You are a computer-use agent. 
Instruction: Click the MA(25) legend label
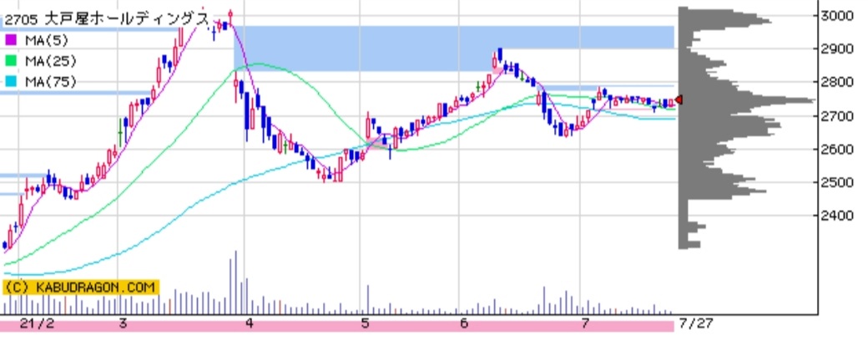(50, 61)
